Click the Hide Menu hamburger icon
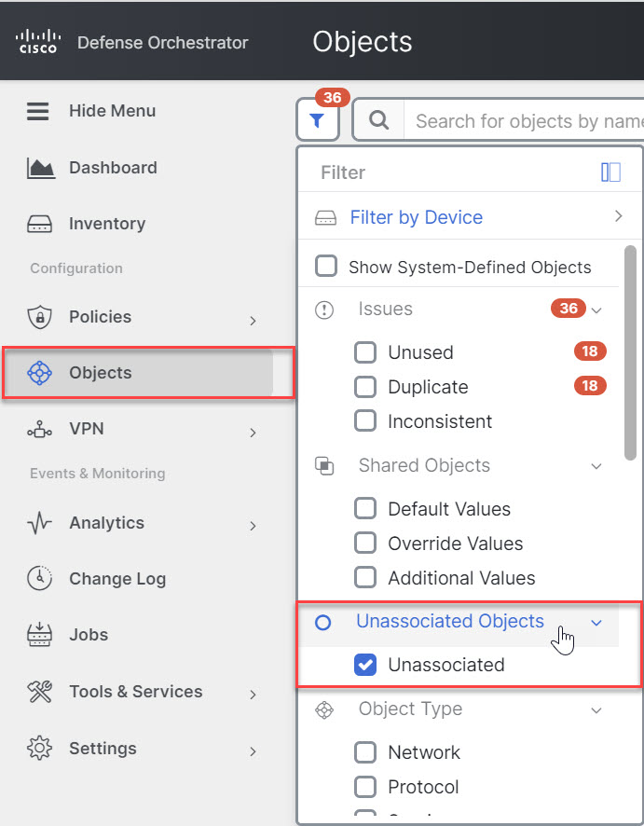This screenshot has width=644, height=826. 37,111
